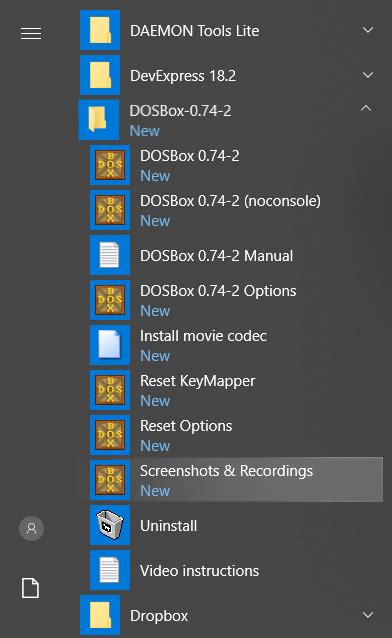Click the Video instructions document icon

(x=110, y=570)
